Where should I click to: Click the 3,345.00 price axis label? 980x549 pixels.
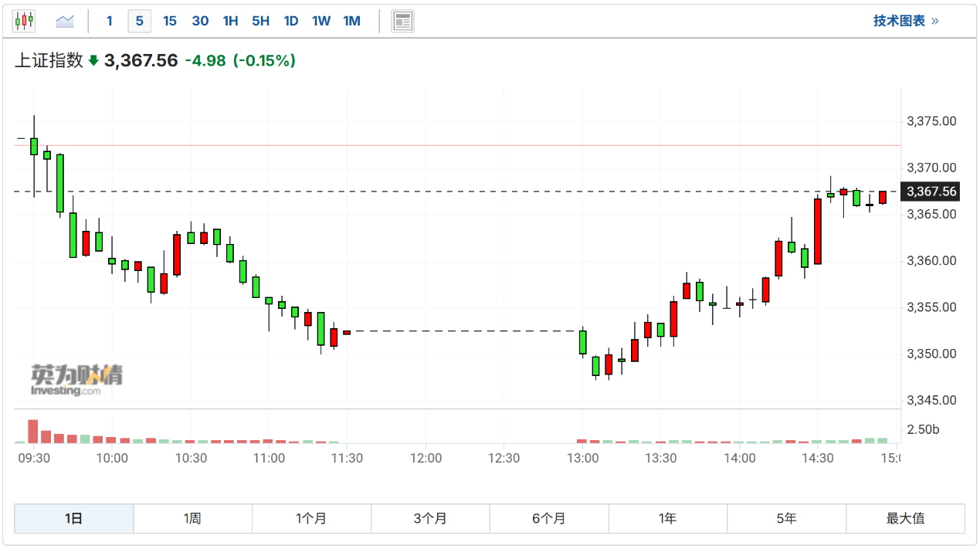931,400
